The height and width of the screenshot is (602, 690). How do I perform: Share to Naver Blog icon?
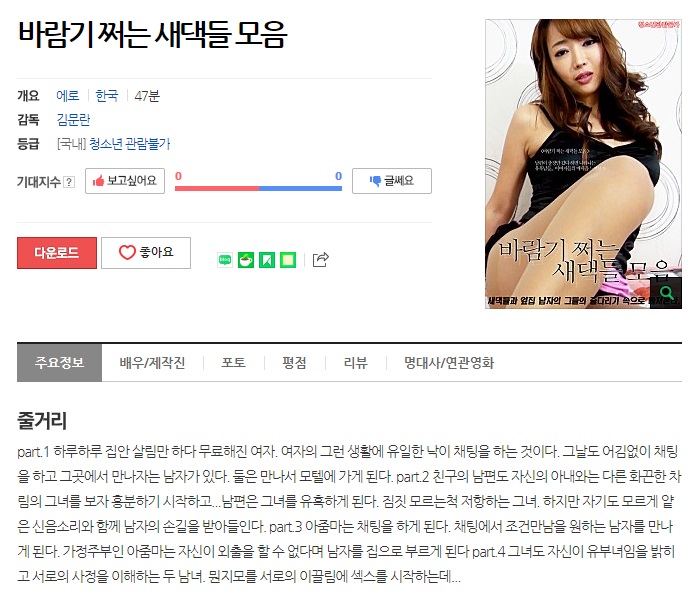click(225, 260)
